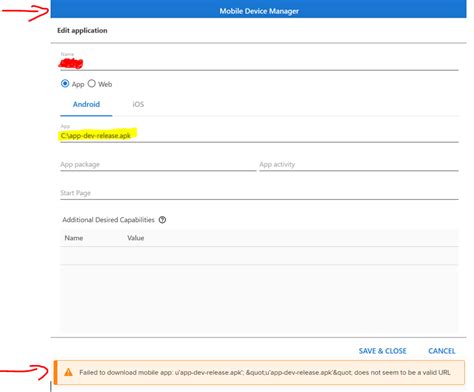This screenshot has height=392, width=474.
Task: Click the Mobile Device Manager title bar
Action: pos(259,9)
